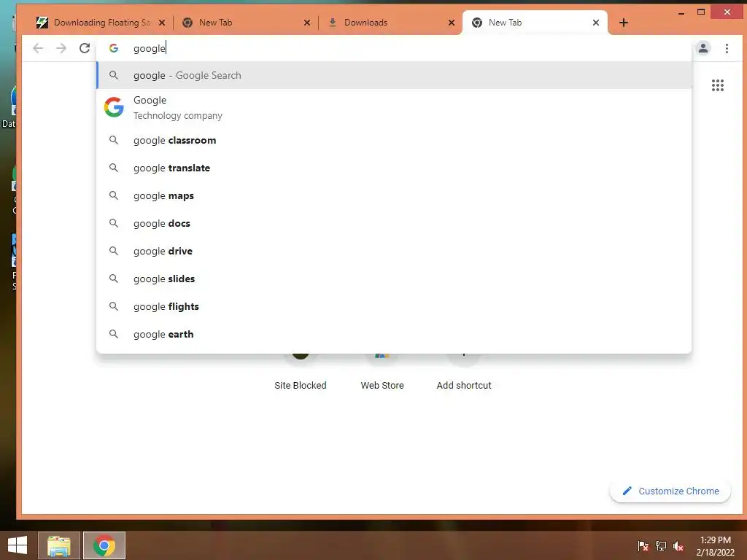Close the Downloading Floating Sa tab
This screenshot has width=747, height=560.
[162, 23]
